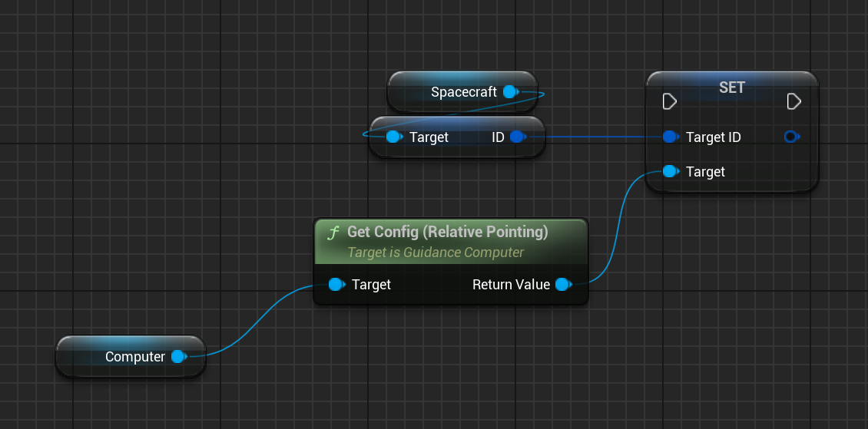Click the Target input pin beside ID

pyautogui.click(x=394, y=137)
